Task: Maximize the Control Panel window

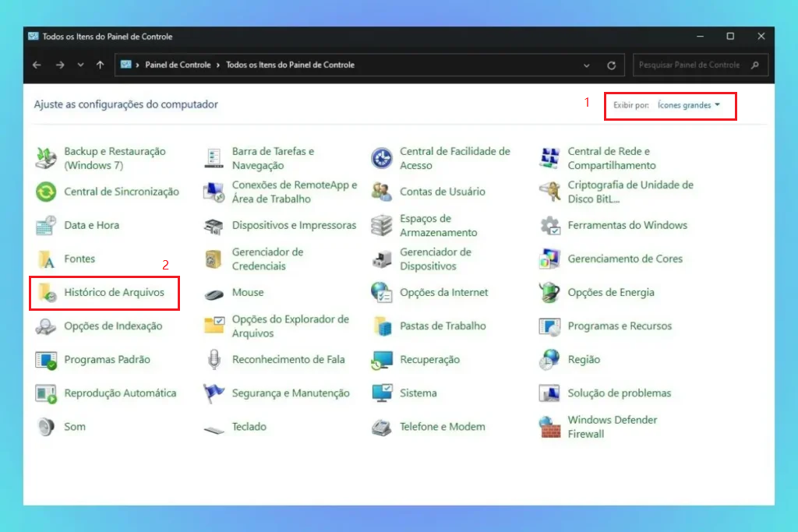Action: [730, 37]
